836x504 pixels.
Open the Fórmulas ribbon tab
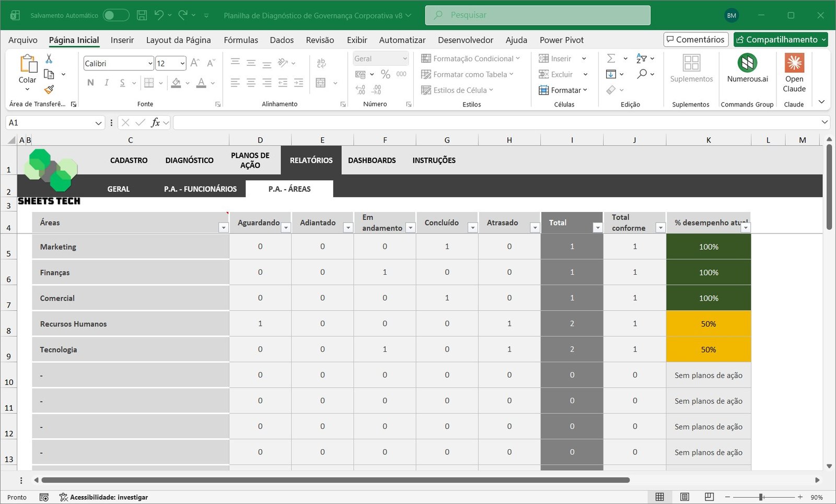click(x=240, y=40)
